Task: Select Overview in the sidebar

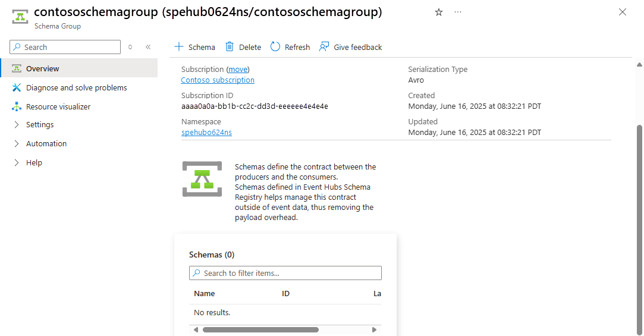Action: [x=79, y=68]
